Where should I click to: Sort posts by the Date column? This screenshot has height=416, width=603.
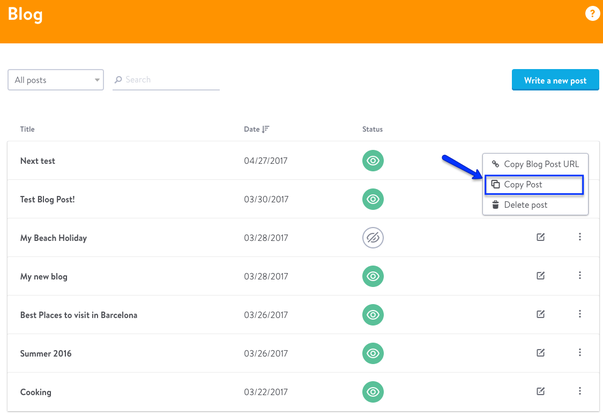click(257, 129)
